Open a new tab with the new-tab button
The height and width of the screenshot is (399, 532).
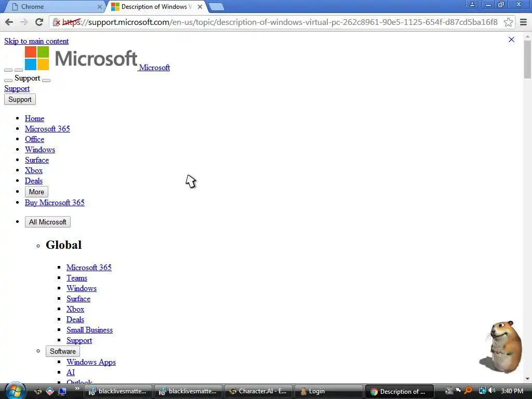pyautogui.click(x=216, y=7)
